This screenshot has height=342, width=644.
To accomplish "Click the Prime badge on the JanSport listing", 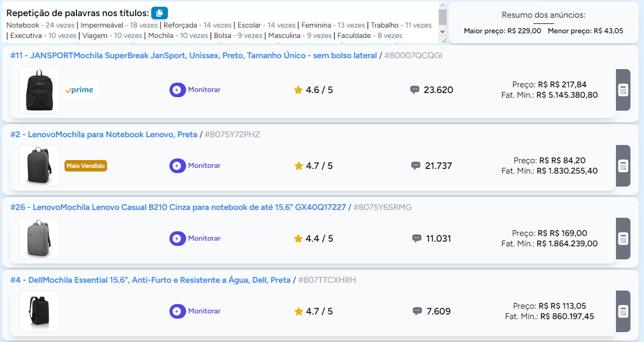I will point(81,90).
